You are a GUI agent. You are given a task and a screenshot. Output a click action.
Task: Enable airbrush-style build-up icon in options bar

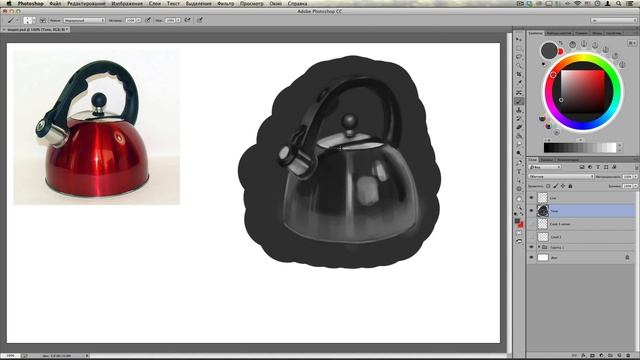click(x=188, y=20)
